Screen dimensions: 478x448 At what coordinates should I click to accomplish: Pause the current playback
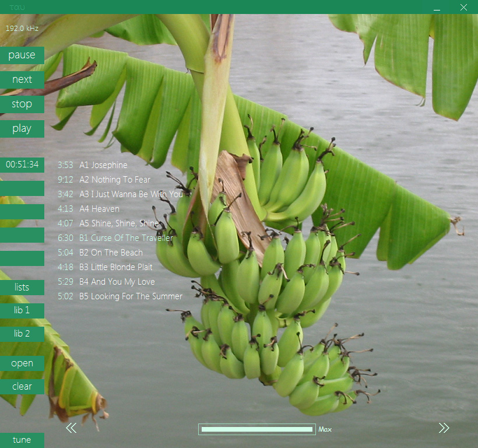[x=22, y=55]
